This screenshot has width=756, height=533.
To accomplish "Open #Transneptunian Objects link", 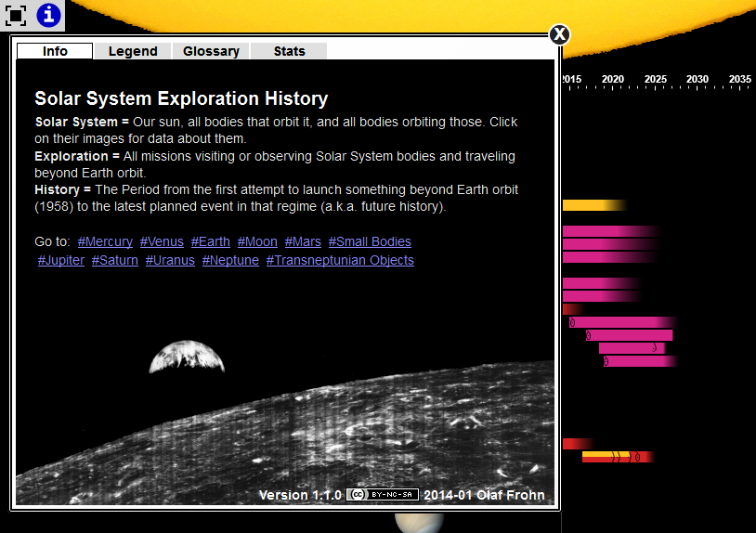I will point(340,260).
